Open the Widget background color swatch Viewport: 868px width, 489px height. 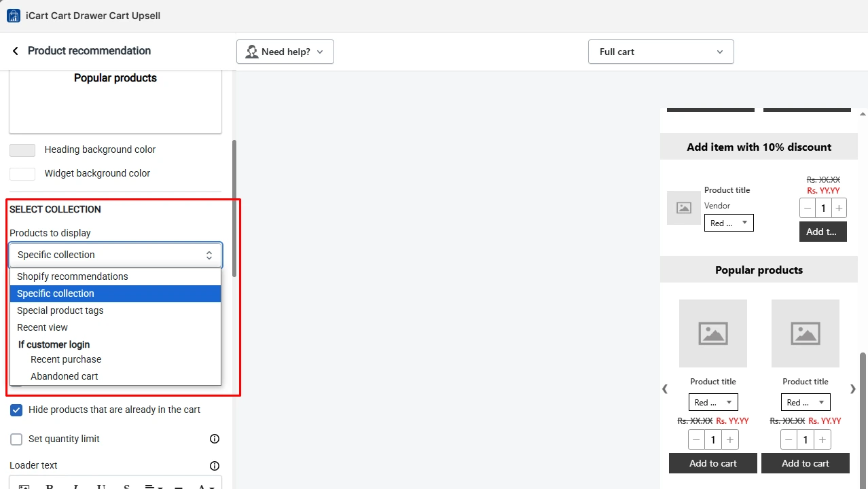pos(22,174)
